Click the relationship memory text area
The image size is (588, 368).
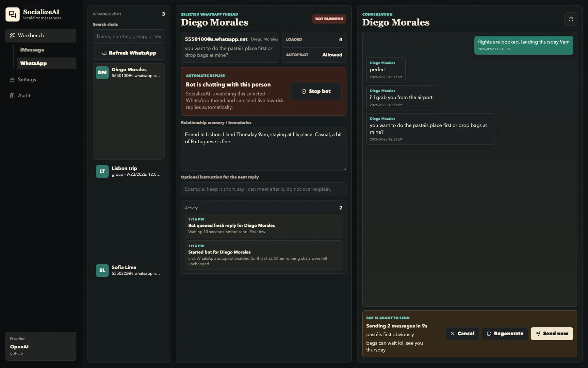264,149
